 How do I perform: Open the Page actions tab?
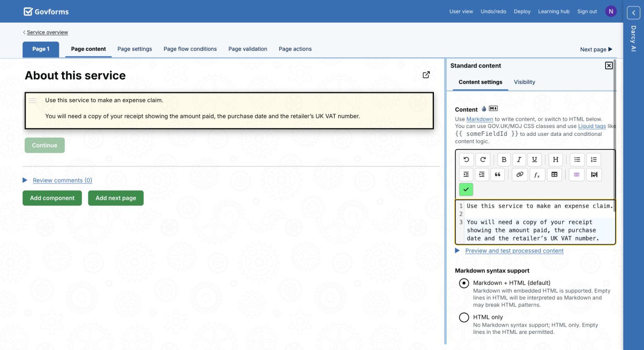[295, 49]
